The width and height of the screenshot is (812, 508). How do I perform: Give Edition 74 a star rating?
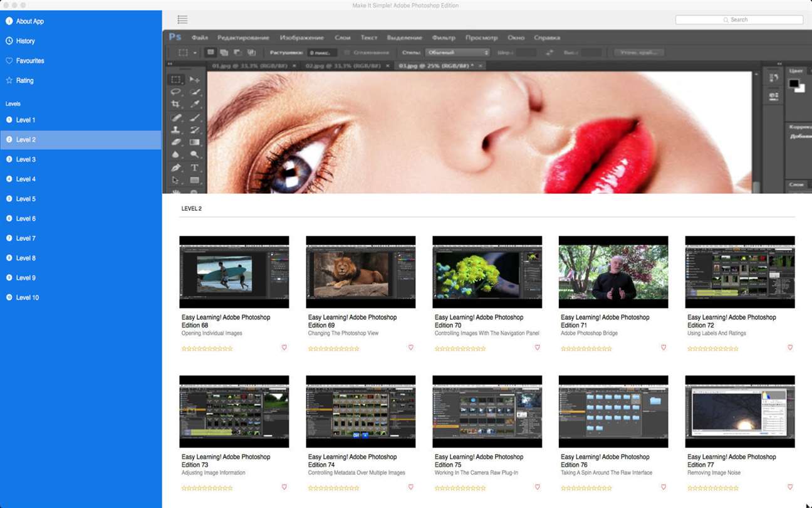click(334, 488)
